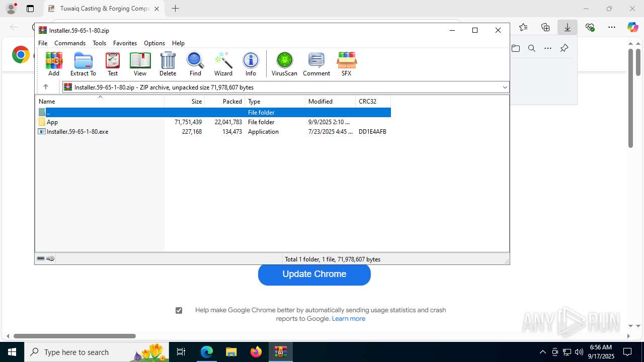Click the profile avatar in Edge
This screenshot has height=362, width=644.
pyautogui.click(x=11, y=9)
